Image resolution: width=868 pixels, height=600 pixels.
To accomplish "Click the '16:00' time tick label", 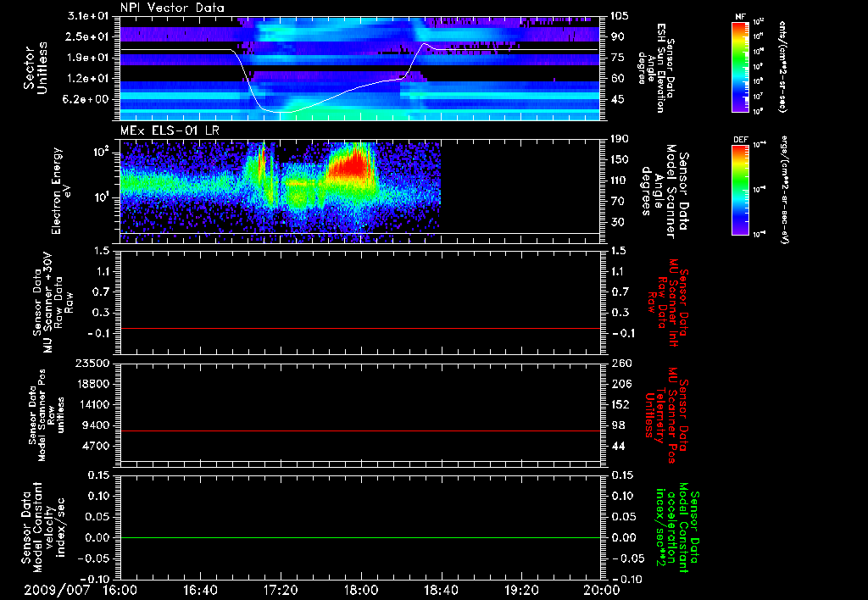I will (120, 590).
